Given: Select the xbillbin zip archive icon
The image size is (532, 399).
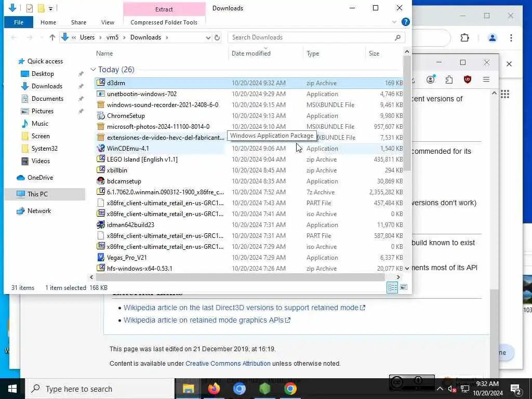Looking at the screenshot, I should point(100,170).
